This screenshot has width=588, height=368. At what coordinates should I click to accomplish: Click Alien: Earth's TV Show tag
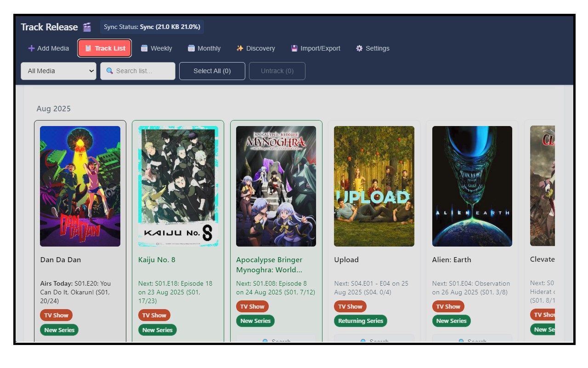coord(448,306)
